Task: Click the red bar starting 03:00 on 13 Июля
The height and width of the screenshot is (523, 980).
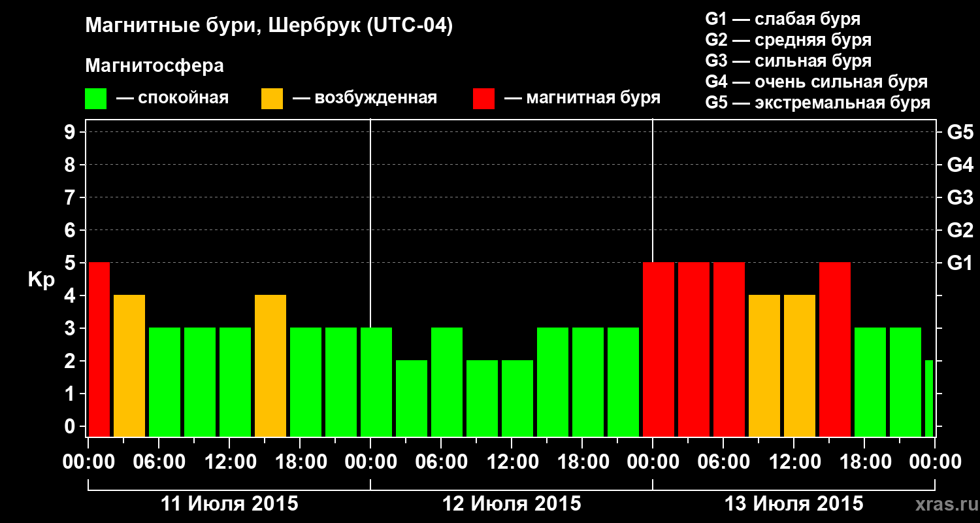Action: [x=694, y=349]
